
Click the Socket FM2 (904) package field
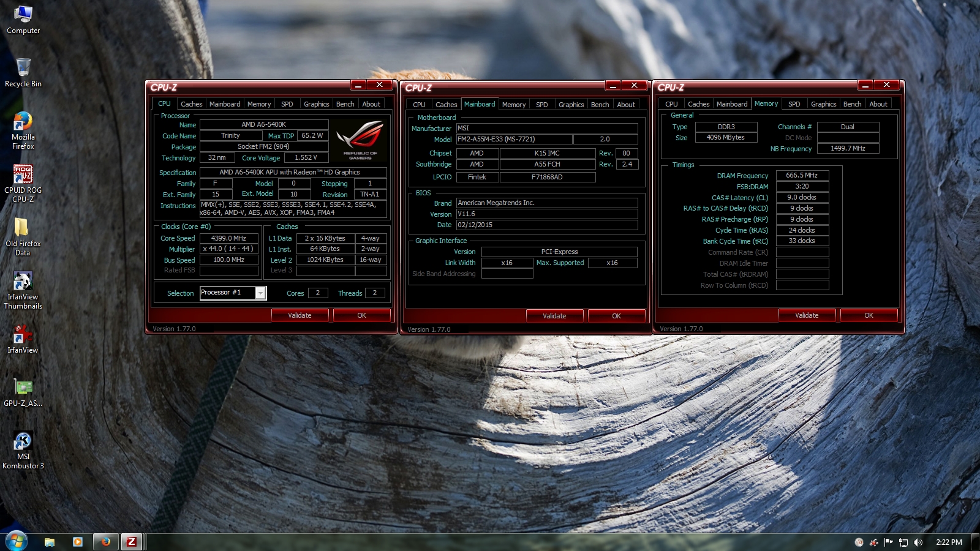[264, 146]
